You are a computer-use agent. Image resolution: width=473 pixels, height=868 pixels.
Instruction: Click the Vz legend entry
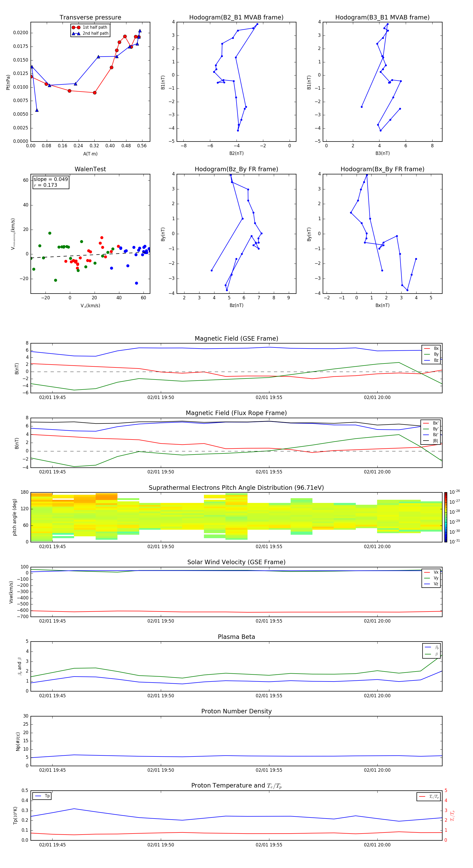click(x=431, y=584)
